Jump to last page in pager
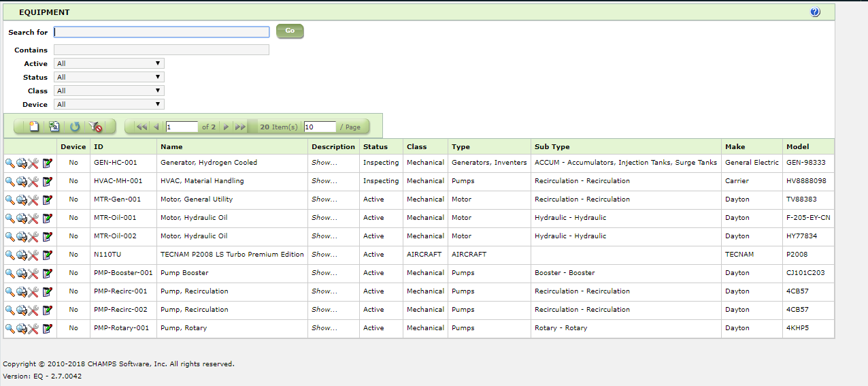 point(240,127)
